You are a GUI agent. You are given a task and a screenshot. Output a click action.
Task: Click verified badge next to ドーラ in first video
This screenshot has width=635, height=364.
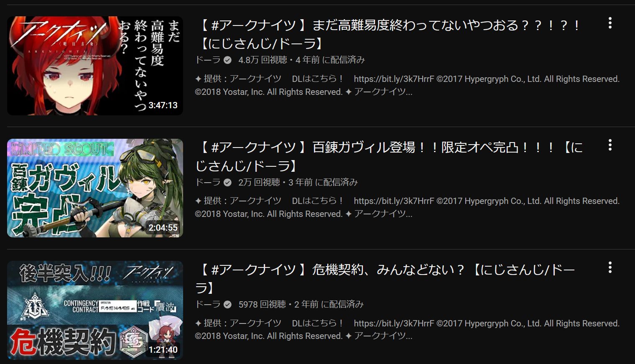(x=227, y=60)
